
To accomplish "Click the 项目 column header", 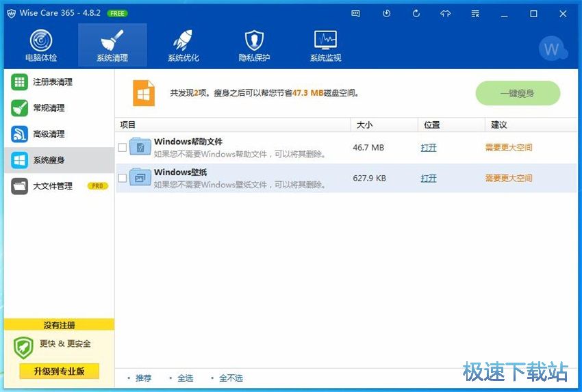I will (x=233, y=125).
